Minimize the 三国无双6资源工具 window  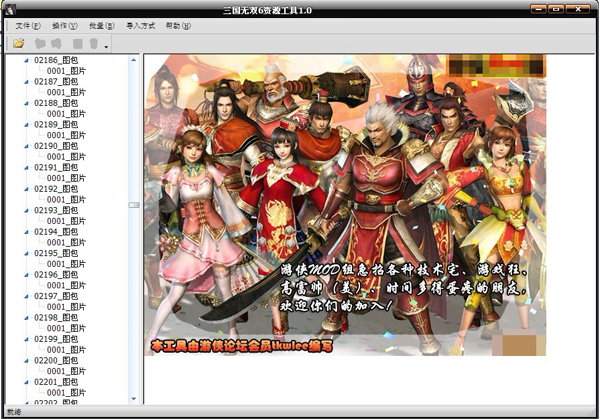(x=538, y=8)
